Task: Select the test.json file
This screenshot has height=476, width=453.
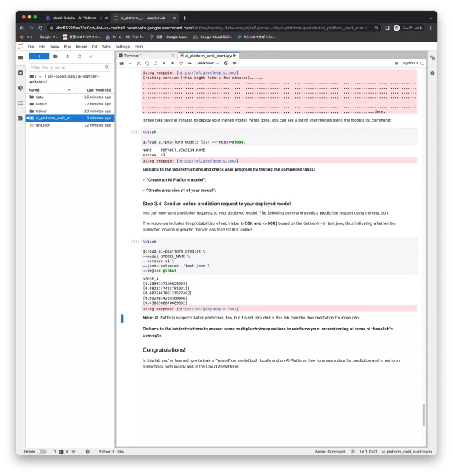Action: (x=70, y=125)
